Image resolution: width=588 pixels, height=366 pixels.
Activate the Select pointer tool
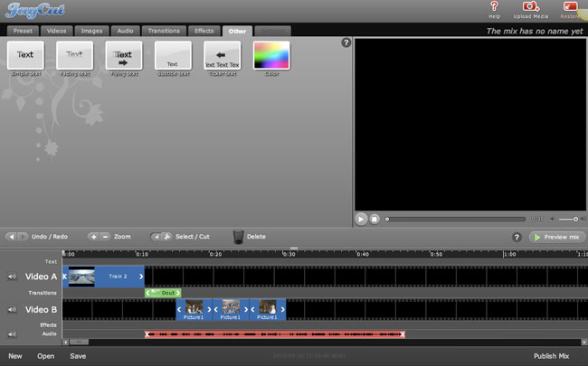point(156,237)
